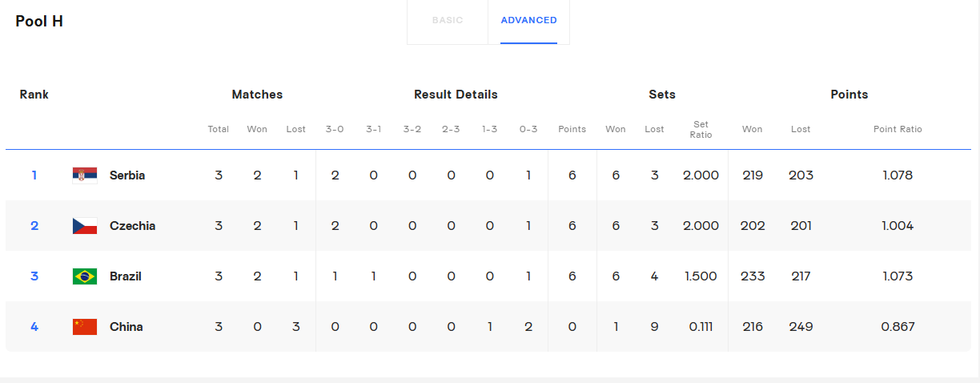980x383 pixels.
Task: Click the Set Ratio column header
Action: click(x=701, y=129)
